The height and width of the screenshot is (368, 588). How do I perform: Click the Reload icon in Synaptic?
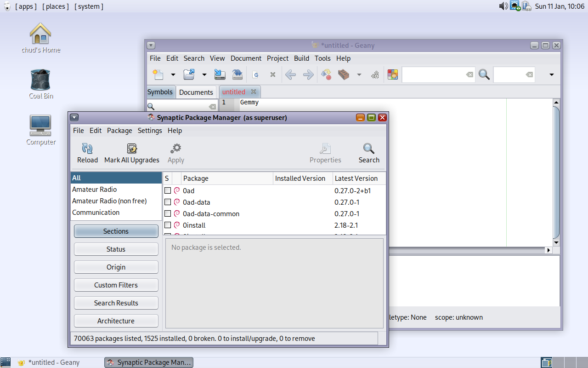point(87,149)
